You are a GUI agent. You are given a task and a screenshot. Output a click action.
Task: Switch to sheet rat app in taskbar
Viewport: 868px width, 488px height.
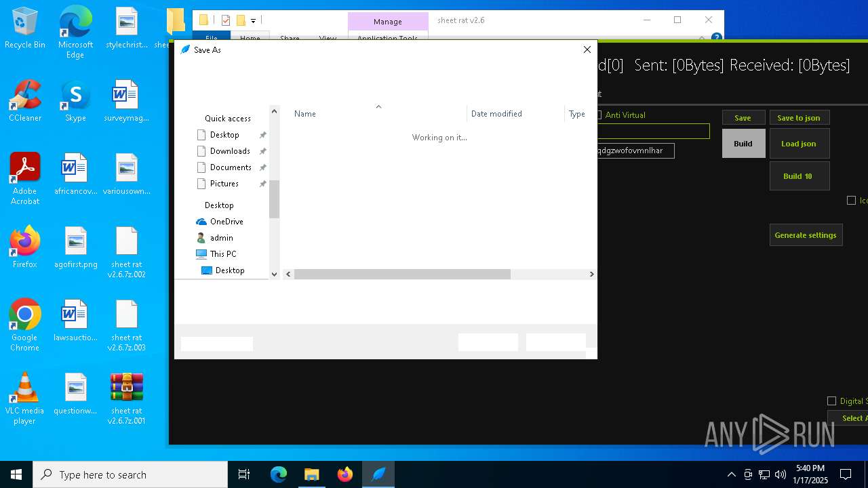coord(378,474)
